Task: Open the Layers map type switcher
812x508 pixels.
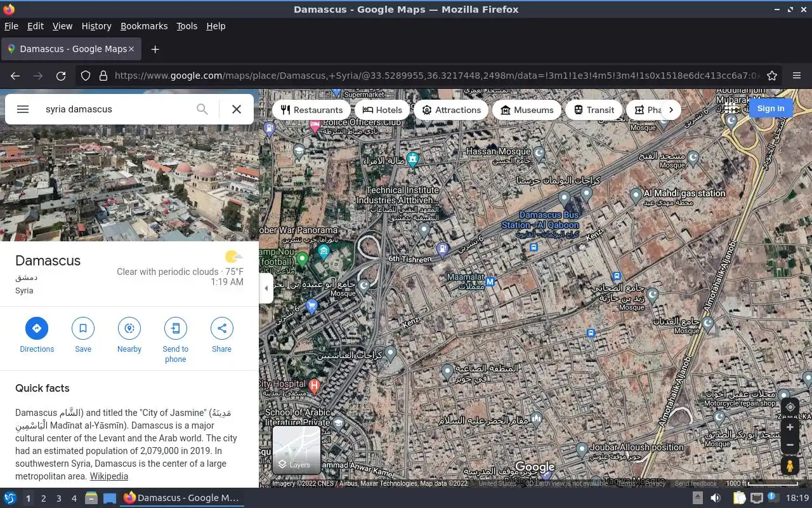Action: pos(296,450)
